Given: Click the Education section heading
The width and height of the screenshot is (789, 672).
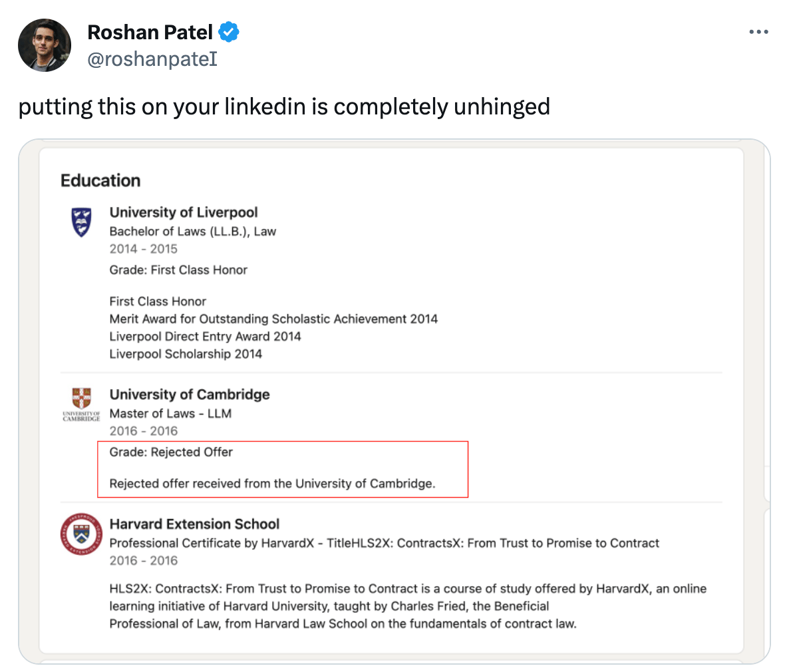Looking at the screenshot, I should (100, 181).
